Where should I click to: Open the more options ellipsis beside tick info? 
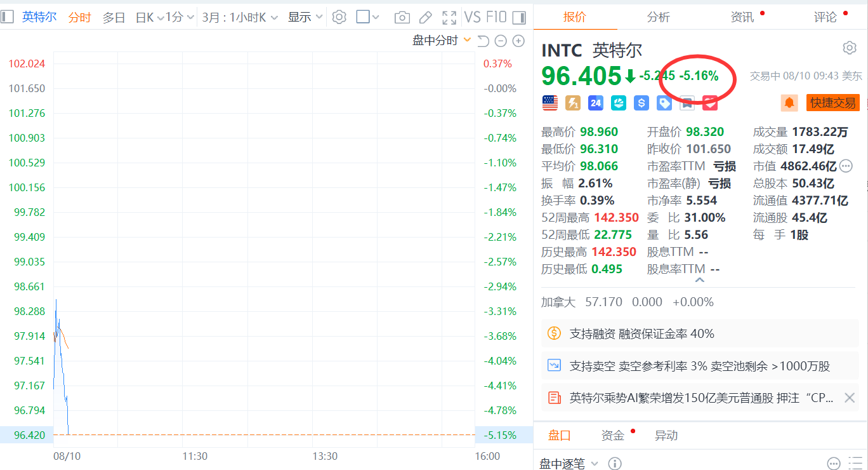click(834, 464)
